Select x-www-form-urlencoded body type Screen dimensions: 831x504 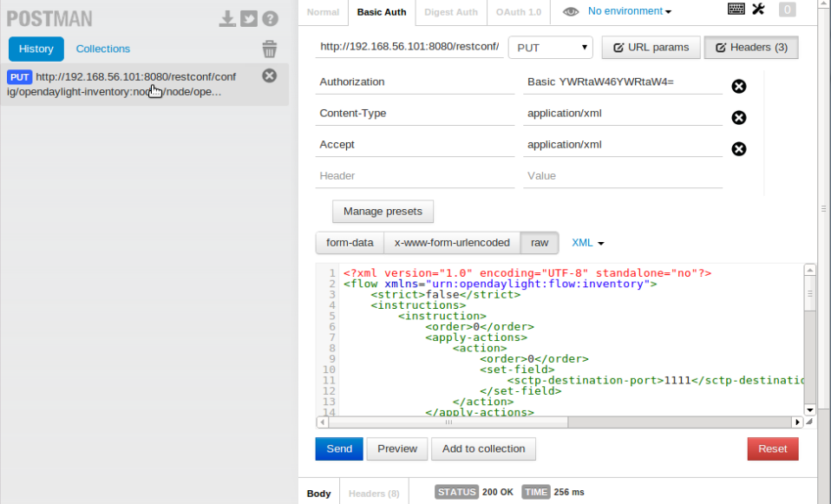tap(452, 243)
